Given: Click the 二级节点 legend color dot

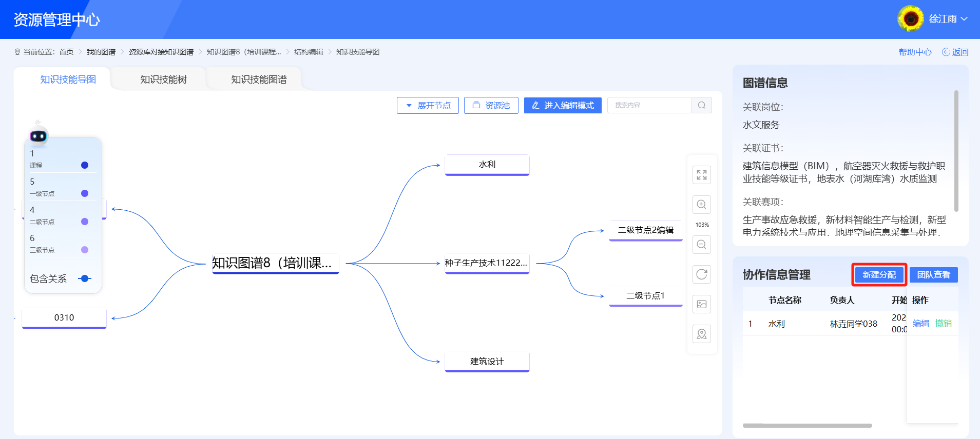Looking at the screenshot, I should (x=85, y=222).
